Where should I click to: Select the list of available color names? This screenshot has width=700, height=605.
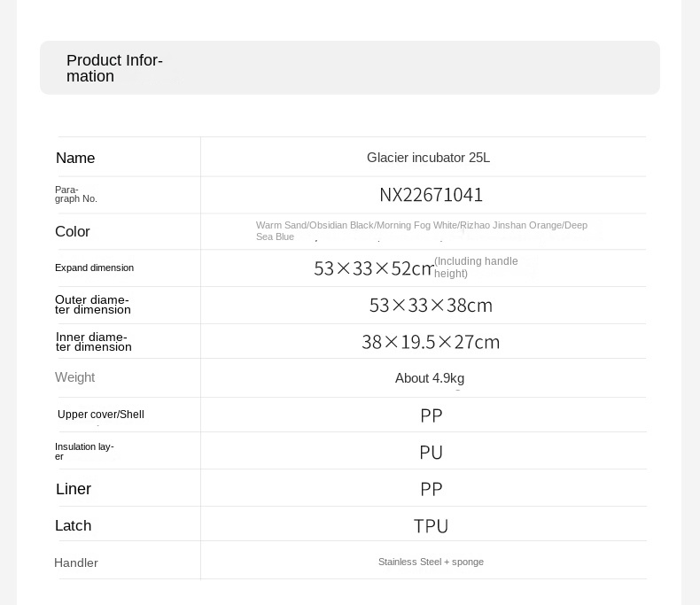point(422,231)
